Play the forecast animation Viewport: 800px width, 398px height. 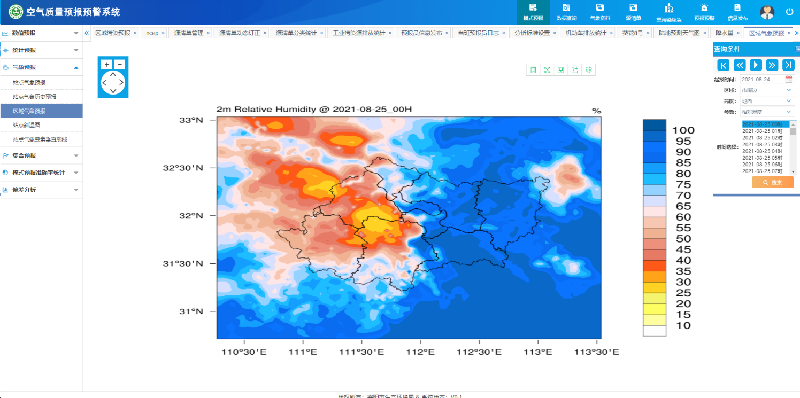756,65
